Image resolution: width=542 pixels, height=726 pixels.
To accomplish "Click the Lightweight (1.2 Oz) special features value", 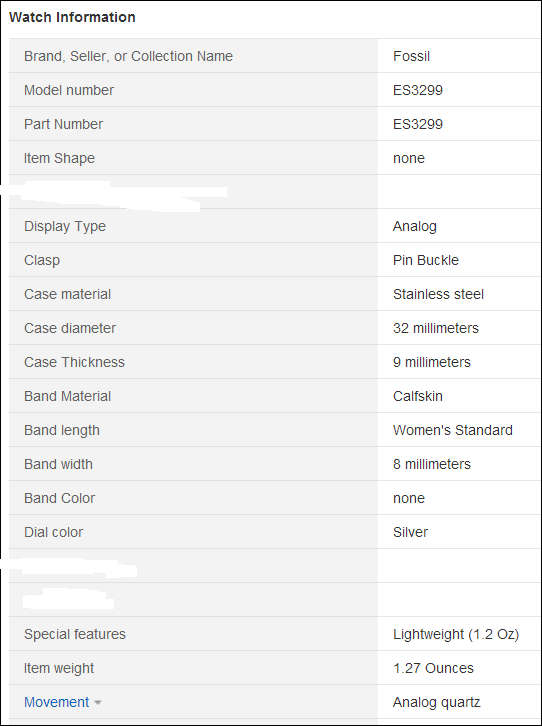I will point(456,634).
